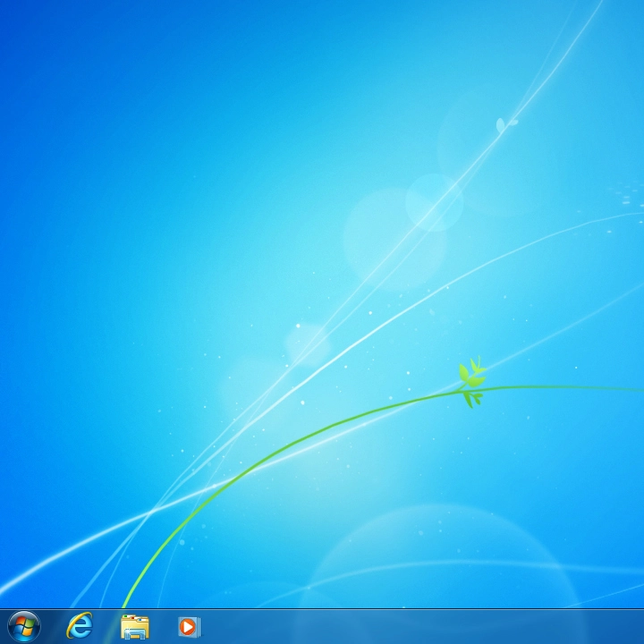Viewport: 644px width, 644px height.
Task: Select the yellow folder Libraries icon
Action: 134,626
